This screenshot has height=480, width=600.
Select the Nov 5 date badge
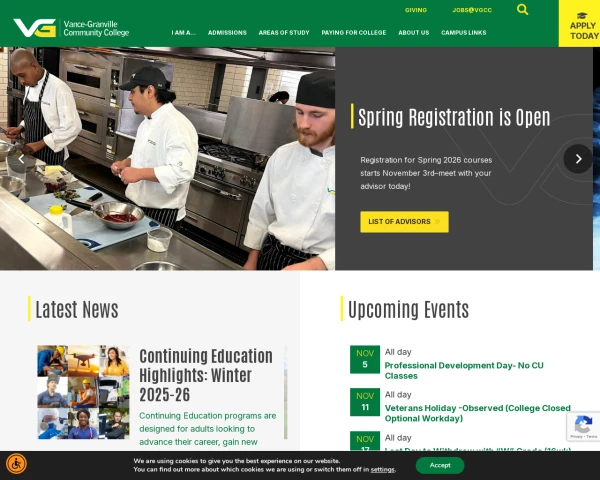(x=365, y=359)
